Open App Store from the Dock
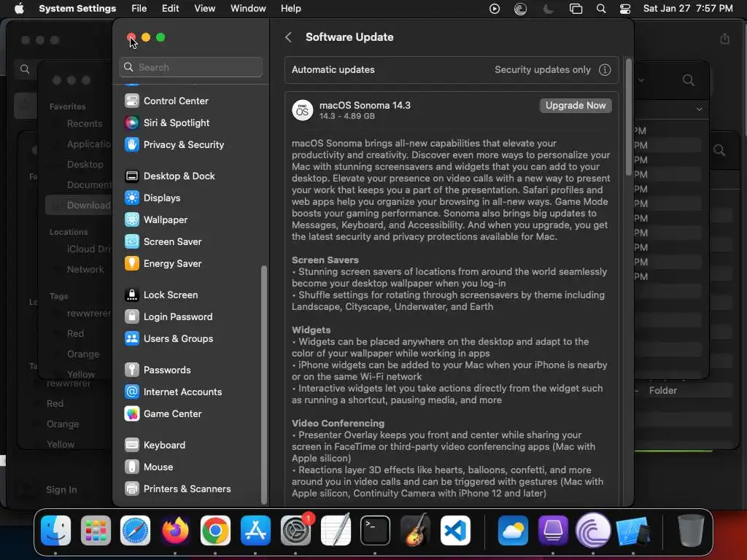Viewport: 747px width, 560px height. click(255, 531)
